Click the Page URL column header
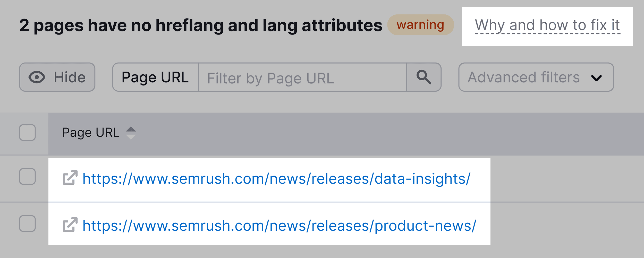The width and height of the screenshot is (644, 258). (x=91, y=132)
